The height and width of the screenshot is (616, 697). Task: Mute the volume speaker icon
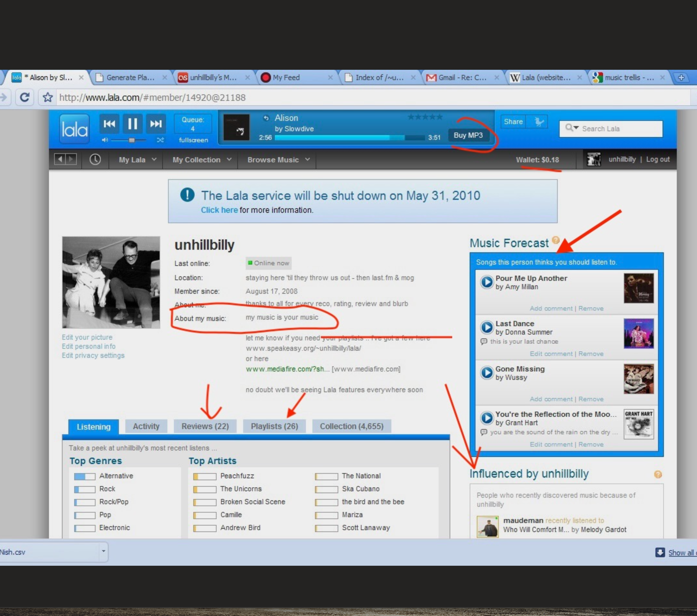[x=105, y=140]
